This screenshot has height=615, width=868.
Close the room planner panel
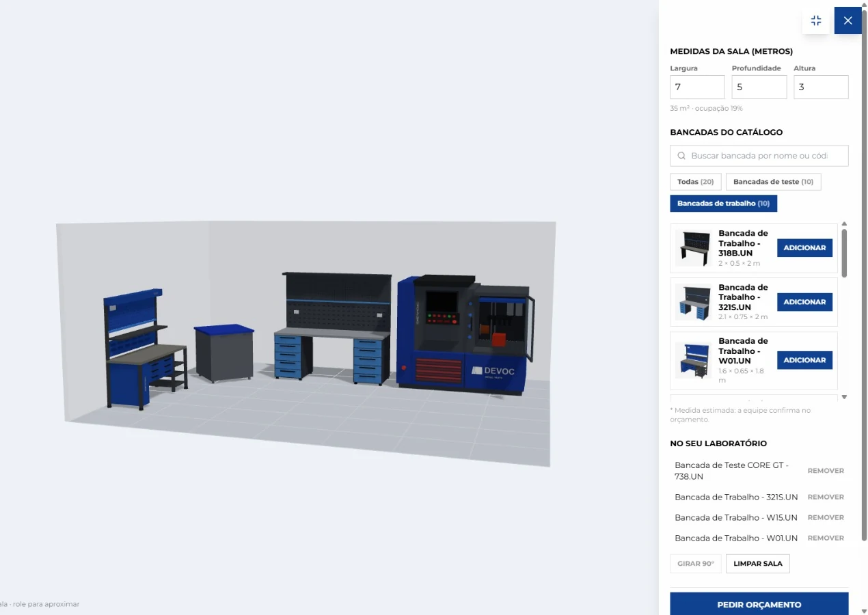pyautogui.click(x=848, y=20)
